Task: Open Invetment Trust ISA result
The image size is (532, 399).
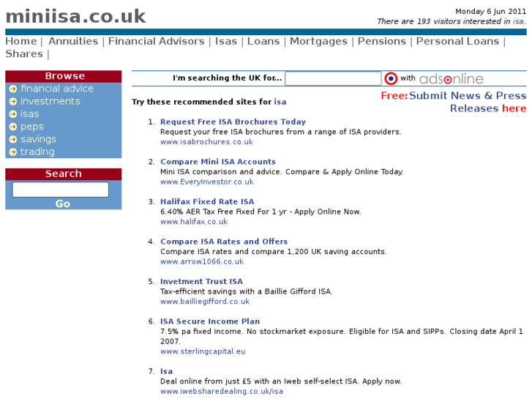Action: (201, 282)
